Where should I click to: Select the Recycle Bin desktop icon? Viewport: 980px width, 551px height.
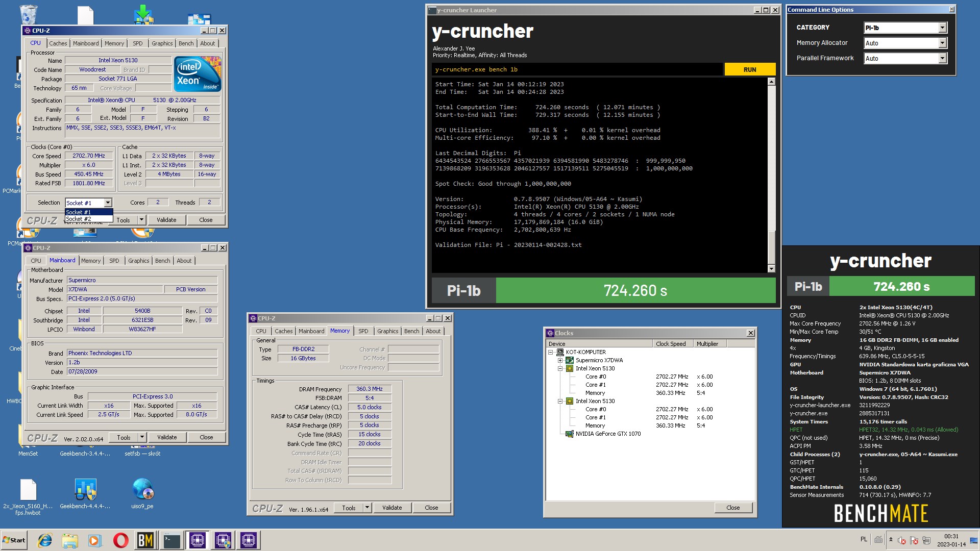pos(28,14)
